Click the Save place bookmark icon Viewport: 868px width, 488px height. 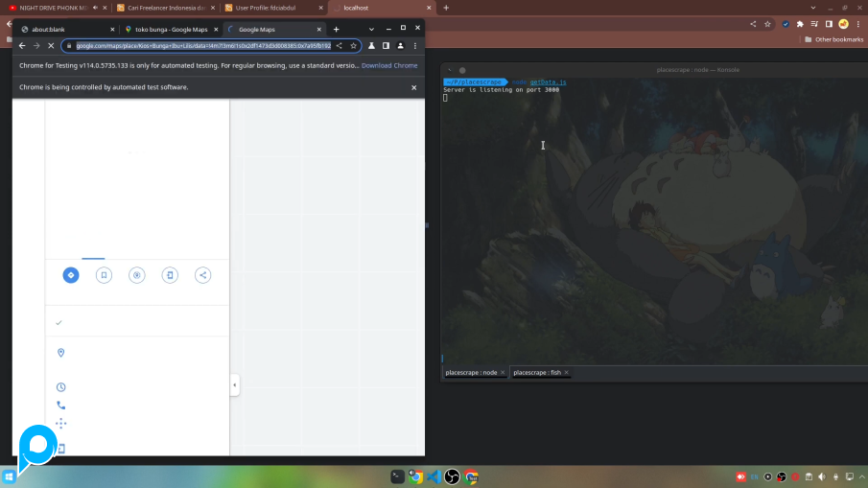104,275
